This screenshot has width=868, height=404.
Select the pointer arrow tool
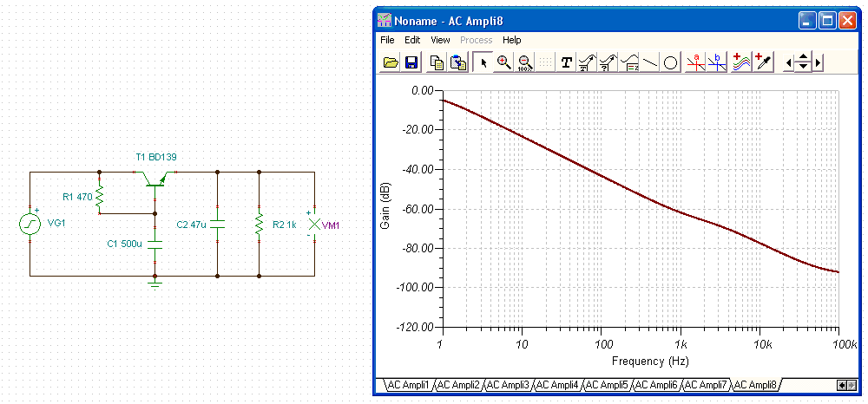(x=483, y=62)
